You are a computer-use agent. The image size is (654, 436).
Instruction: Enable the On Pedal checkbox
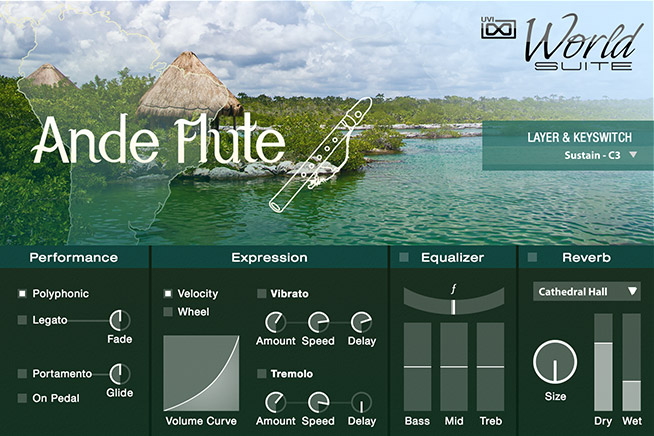[x=22, y=398]
